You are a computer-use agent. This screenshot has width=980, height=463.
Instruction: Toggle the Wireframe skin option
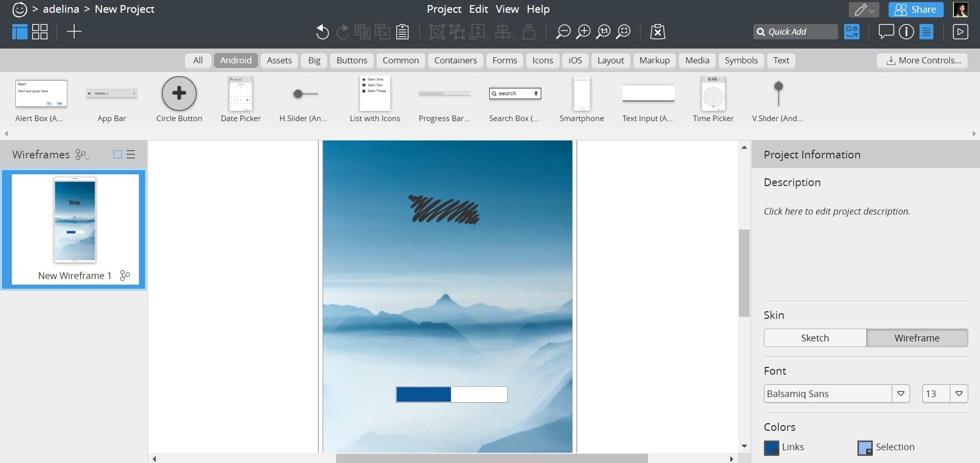coord(917,338)
